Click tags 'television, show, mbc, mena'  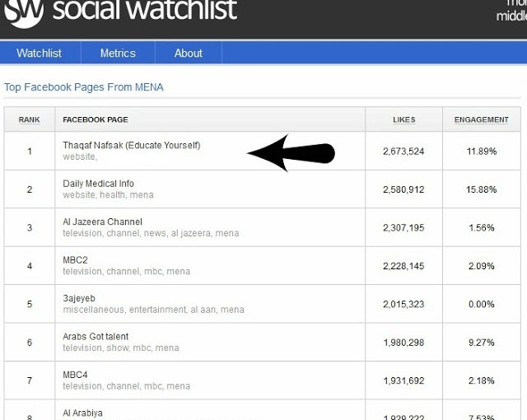click(x=121, y=348)
